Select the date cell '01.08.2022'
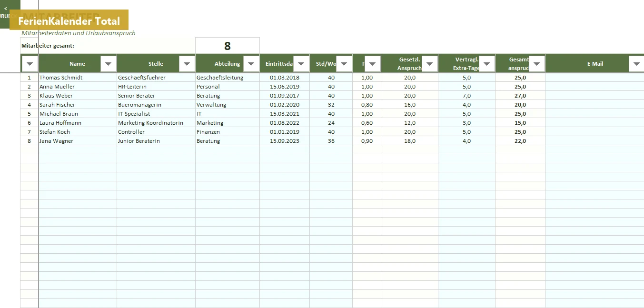Screen dimensions: 644x308 pyautogui.click(x=285, y=123)
